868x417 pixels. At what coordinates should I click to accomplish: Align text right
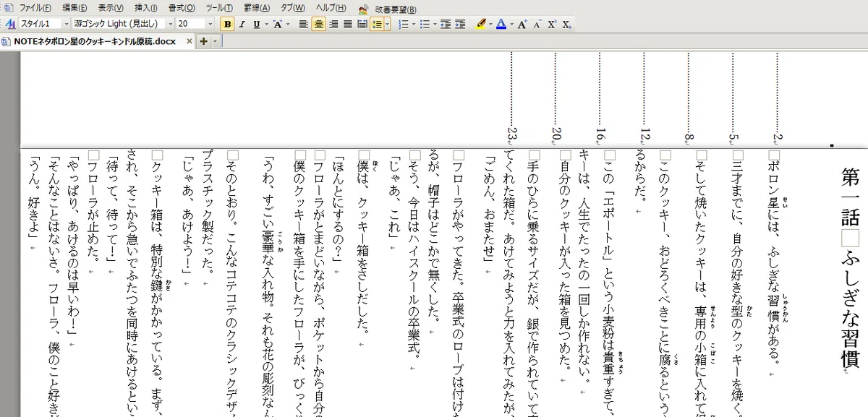(333, 24)
